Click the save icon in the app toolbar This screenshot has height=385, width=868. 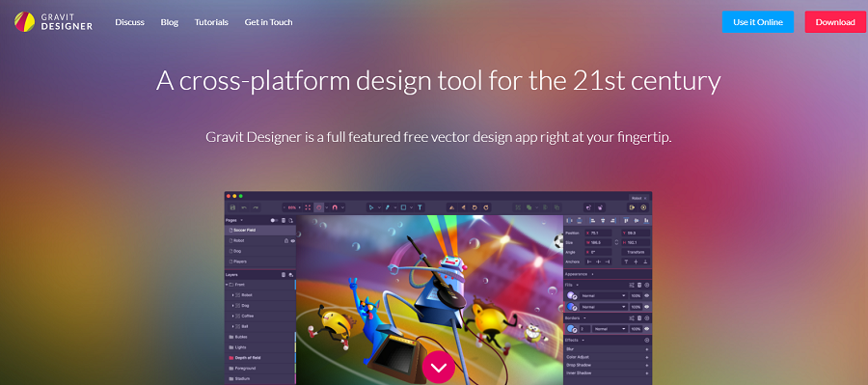(232, 207)
